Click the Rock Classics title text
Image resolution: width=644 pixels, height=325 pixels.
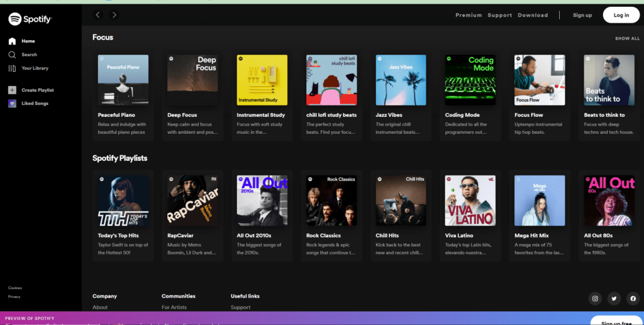click(x=323, y=236)
